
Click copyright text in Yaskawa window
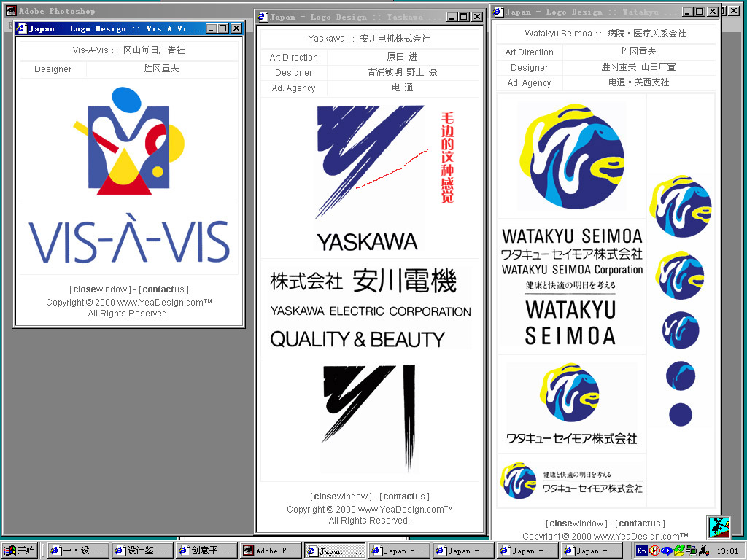pyautogui.click(x=369, y=515)
